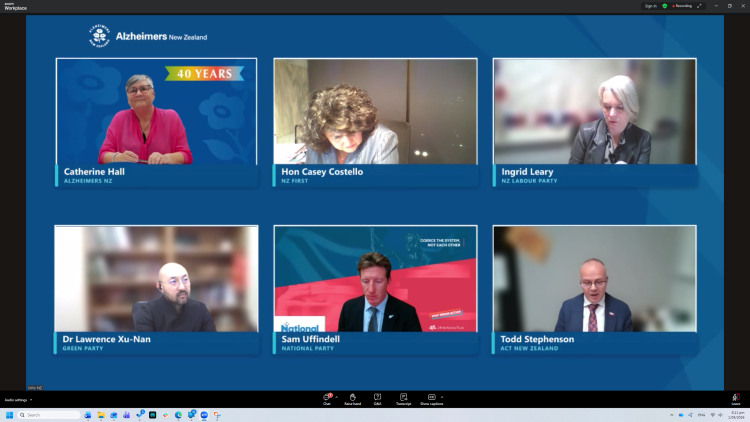Leave the meeting
Viewport: 750px width, 422px height.
click(736, 399)
